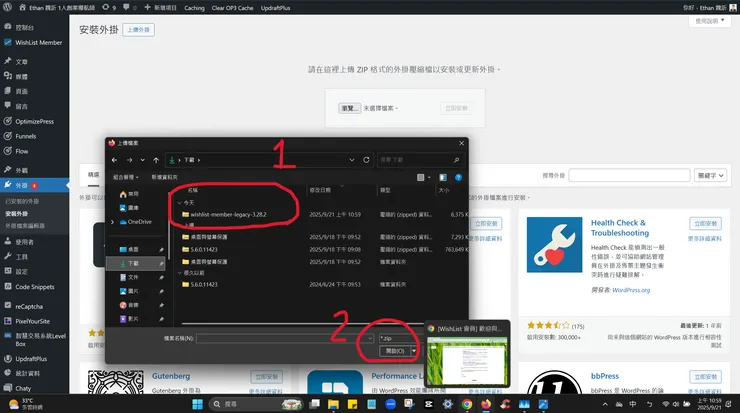
Task: Open weather widget showing 33°C
Action: tap(26, 404)
